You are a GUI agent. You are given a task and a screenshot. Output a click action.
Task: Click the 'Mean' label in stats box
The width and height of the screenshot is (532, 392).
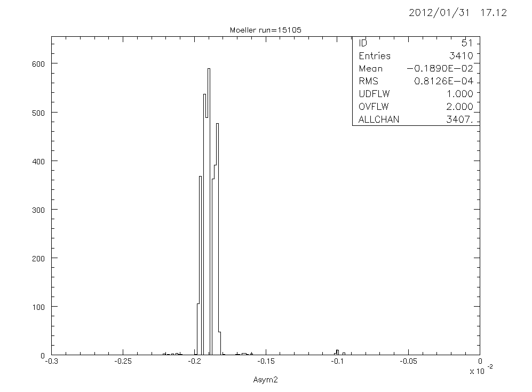(x=370, y=68)
